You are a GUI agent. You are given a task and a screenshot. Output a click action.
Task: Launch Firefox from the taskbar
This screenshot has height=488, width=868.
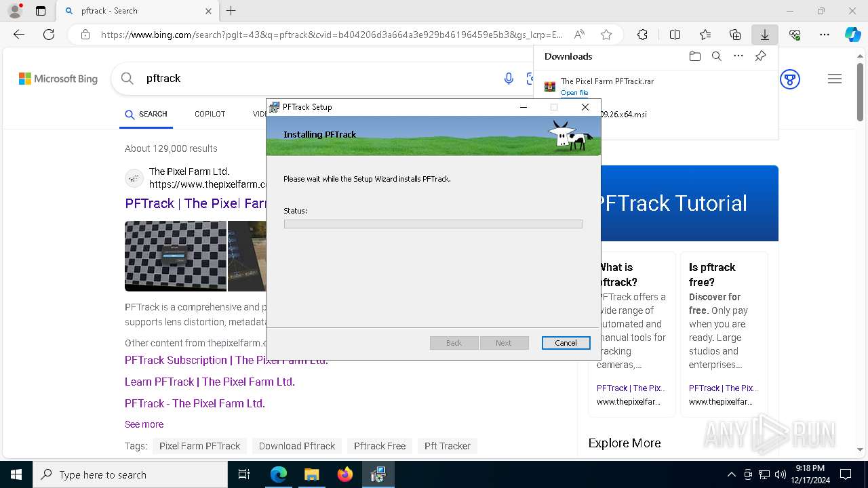(x=344, y=474)
